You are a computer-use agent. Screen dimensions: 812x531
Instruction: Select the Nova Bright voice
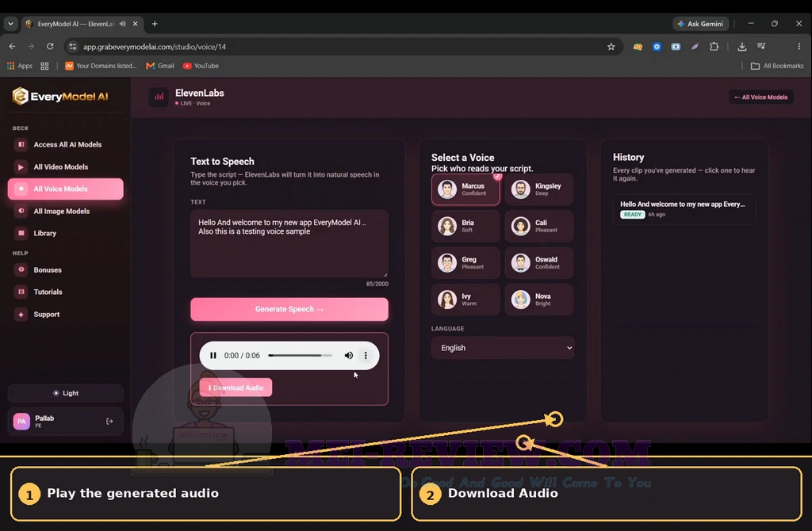(x=539, y=300)
